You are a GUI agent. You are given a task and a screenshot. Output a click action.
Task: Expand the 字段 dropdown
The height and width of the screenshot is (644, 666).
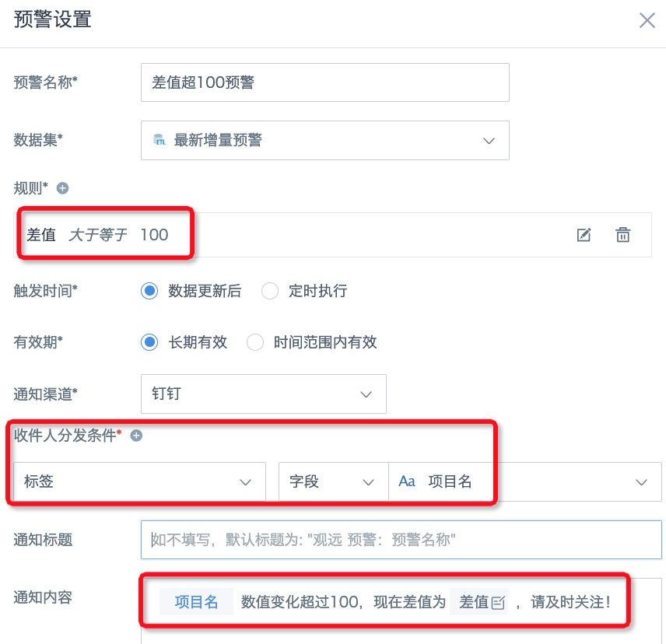tap(334, 481)
